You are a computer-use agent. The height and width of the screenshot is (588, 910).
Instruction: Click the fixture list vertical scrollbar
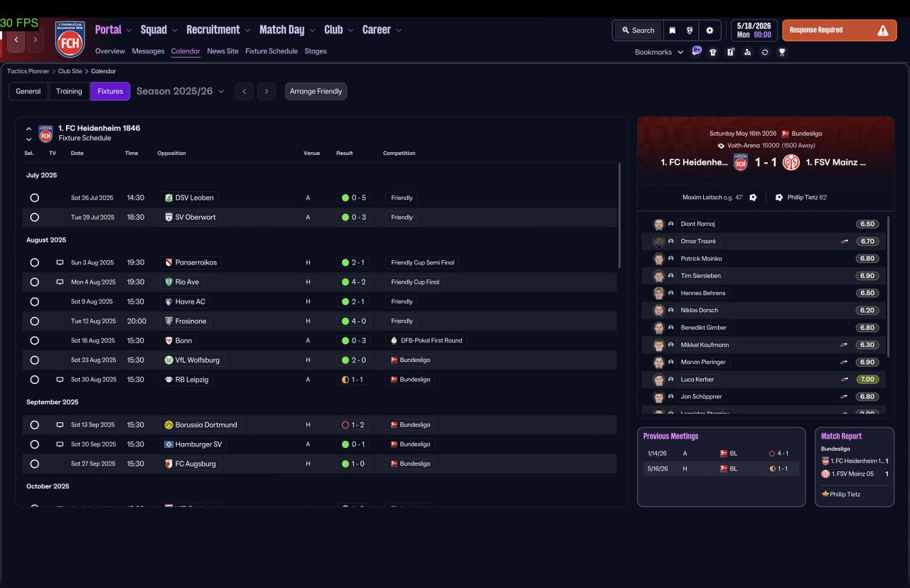tap(620, 215)
